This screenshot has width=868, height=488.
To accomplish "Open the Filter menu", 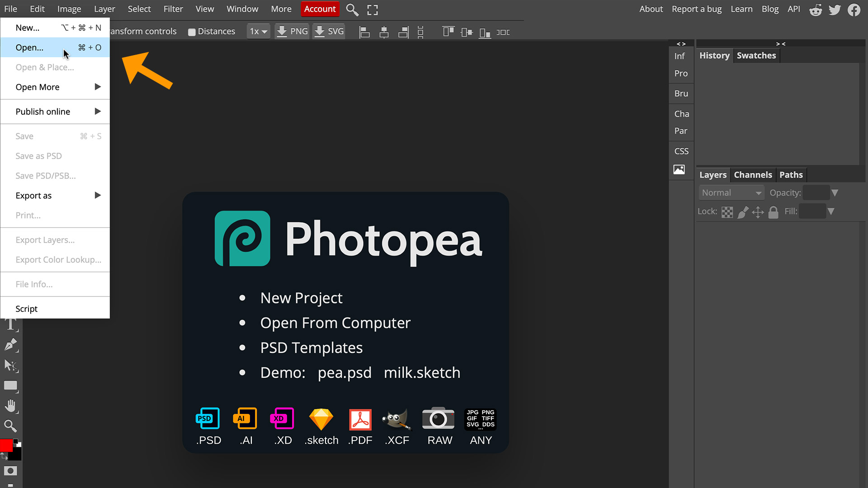I will pyautogui.click(x=173, y=9).
